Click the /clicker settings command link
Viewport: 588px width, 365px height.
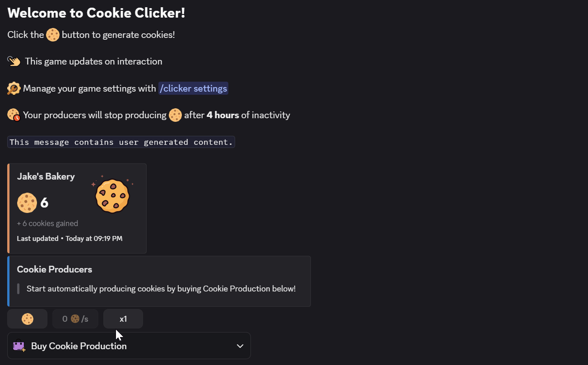pos(193,88)
